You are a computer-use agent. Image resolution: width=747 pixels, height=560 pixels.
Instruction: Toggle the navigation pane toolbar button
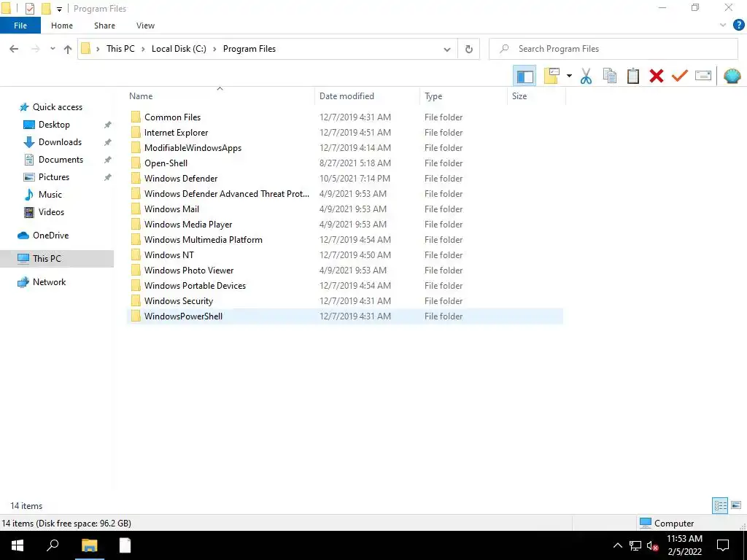(x=525, y=76)
